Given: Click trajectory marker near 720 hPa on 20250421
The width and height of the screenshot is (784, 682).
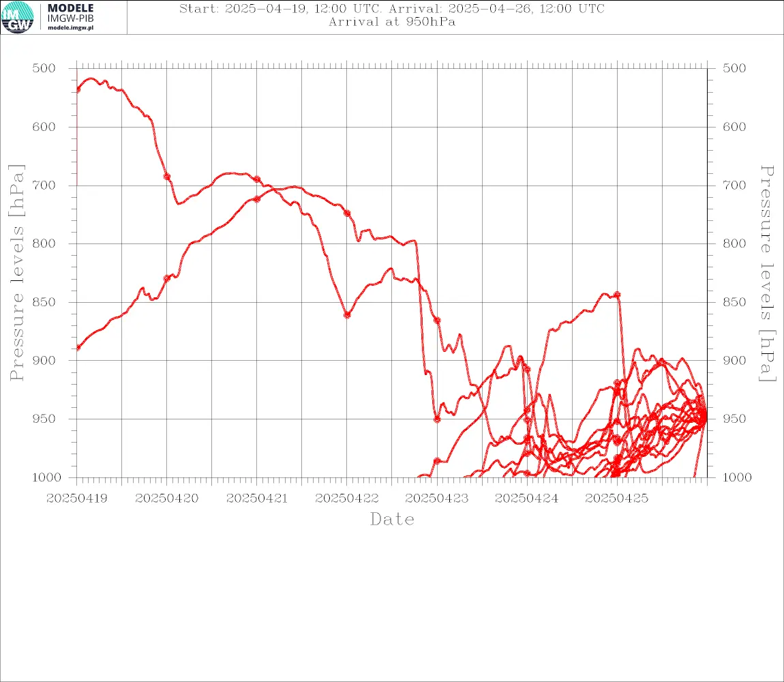Looking at the screenshot, I should [257, 199].
